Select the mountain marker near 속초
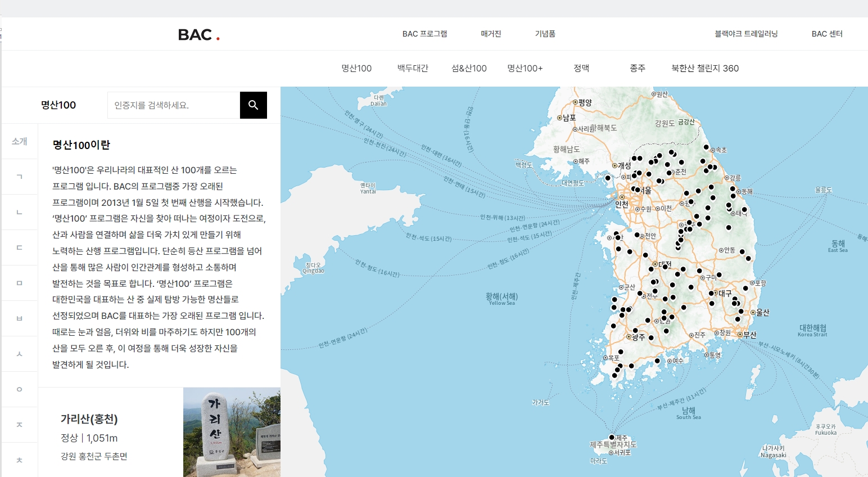 [x=707, y=147]
